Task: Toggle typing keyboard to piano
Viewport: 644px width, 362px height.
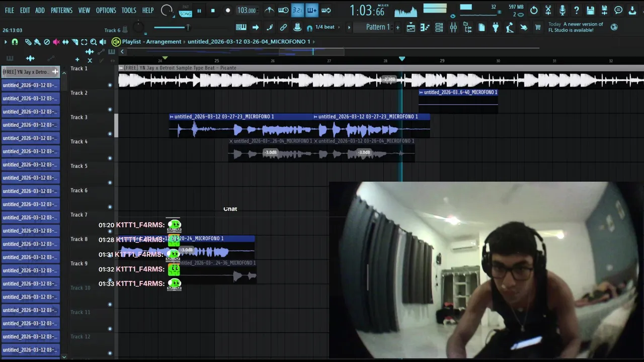Action: (x=241, y=27)
